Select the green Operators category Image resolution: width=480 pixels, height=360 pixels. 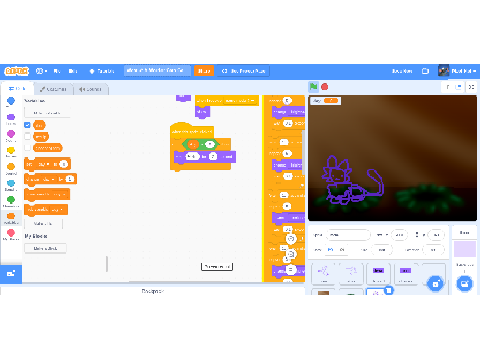(11, 201)
